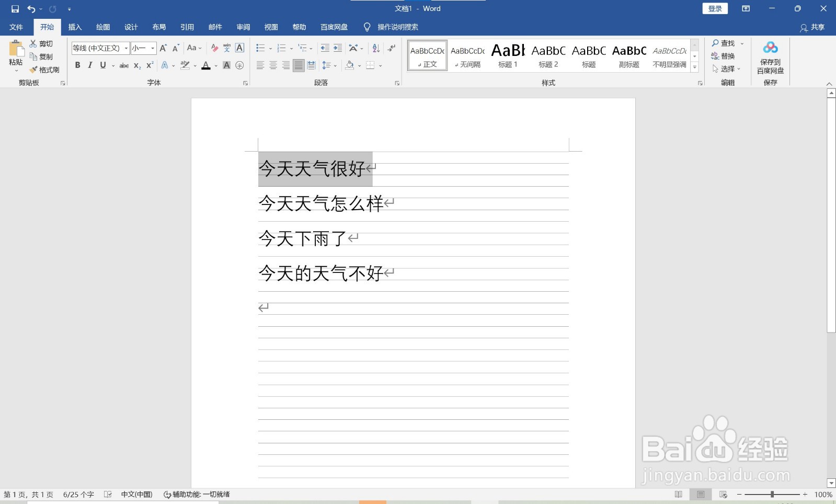Click the font color red A button
The height and width of the screenshot is (504, 836).
(206, 65)
